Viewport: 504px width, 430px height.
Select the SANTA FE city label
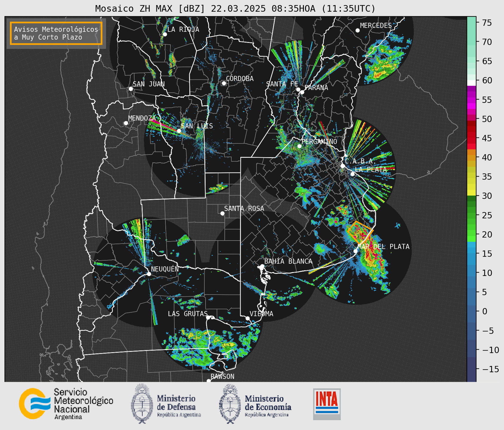click(x=282, y=84)
